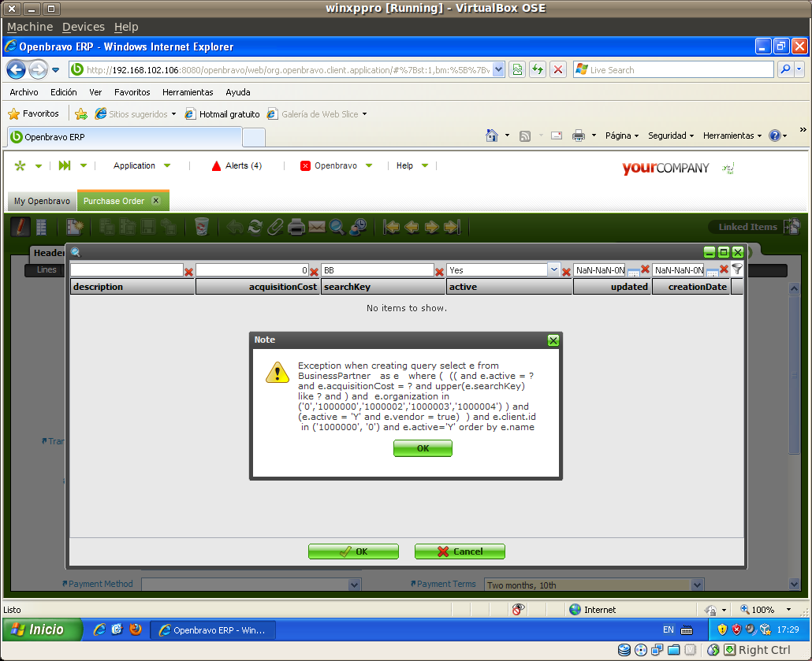
Task: Clear the creationDate filter red X
Action: click(x=724, y=269)
